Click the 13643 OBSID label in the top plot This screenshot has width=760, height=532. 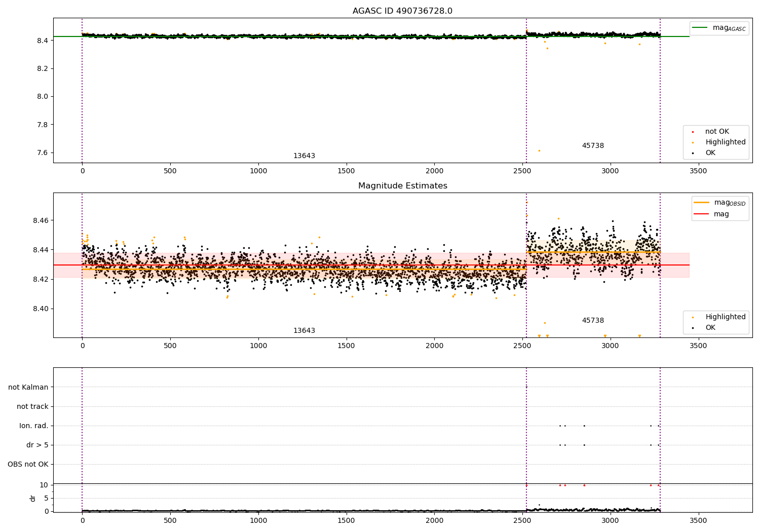(304, 156)
